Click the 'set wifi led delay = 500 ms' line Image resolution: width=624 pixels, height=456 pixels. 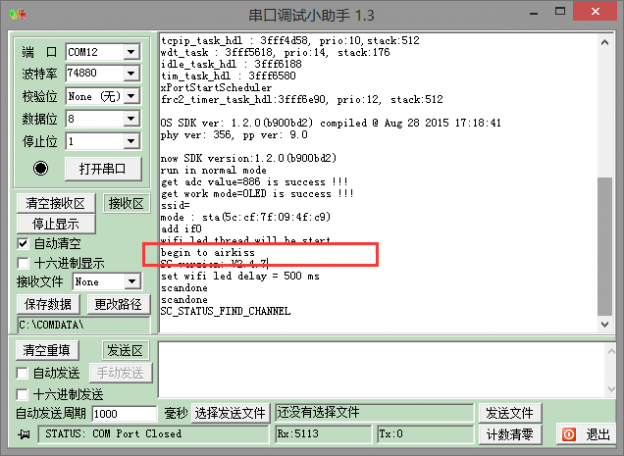pyautogui.click(x=240, y=276)
